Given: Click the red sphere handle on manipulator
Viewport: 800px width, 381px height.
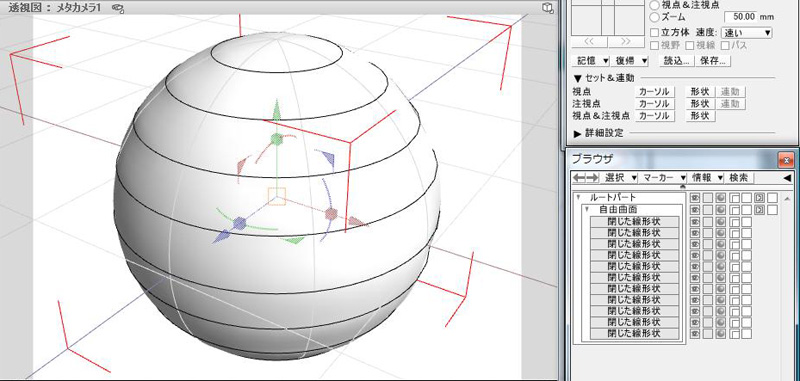Looking at the screenshot, I should point(331,214).
